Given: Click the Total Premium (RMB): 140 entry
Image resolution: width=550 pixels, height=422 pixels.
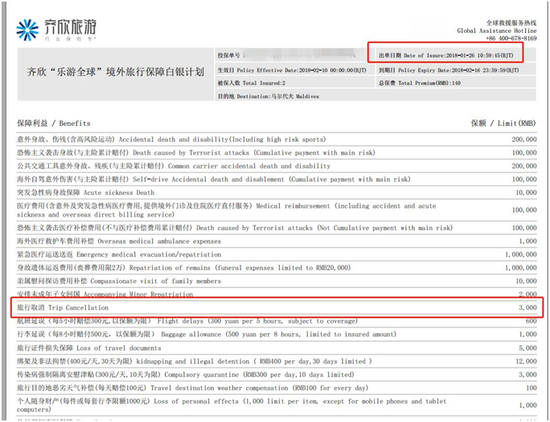Looking at the screenshot, I should click(419, 83).
